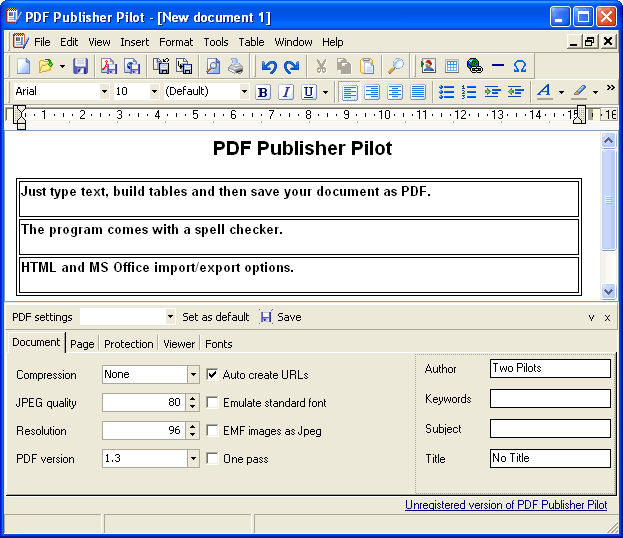Click the Open folder icon
Image resolution: width=623 pixels, height=538 pixels.
coord(46,66)
